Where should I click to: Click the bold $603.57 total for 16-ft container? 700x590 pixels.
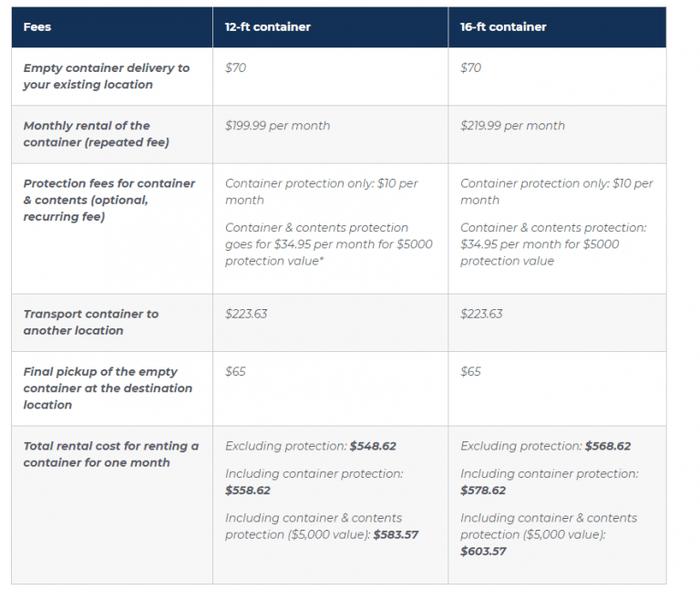pos(483,552)
